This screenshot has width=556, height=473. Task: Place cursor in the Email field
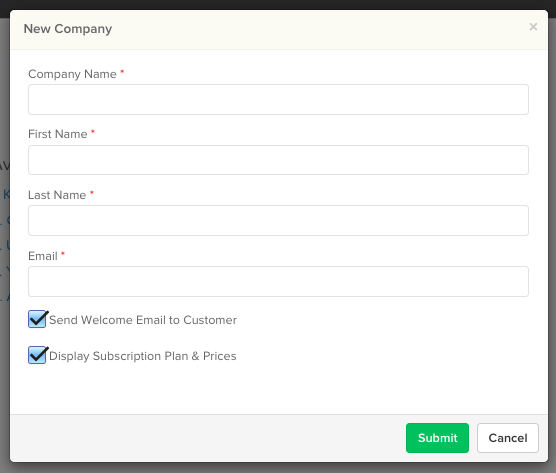coord(278,282)
